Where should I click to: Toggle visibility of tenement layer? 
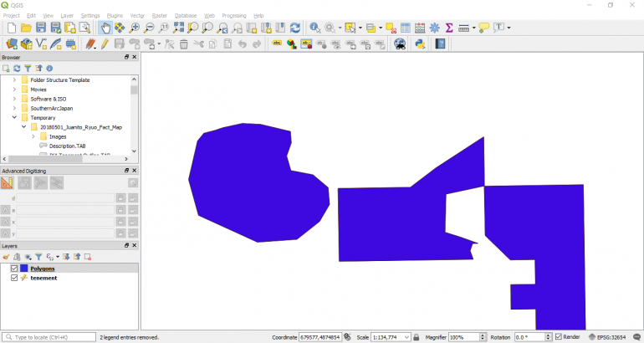pos(14,278)
